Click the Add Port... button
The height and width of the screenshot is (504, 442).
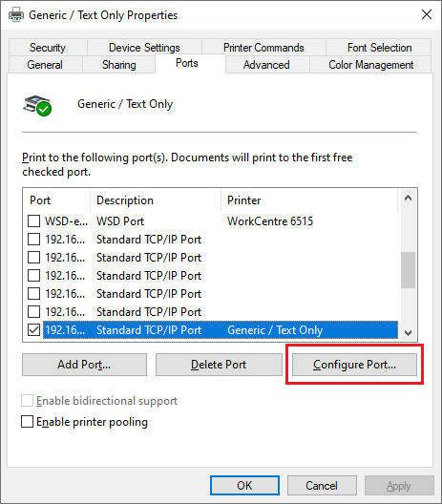tap(84, 365)
